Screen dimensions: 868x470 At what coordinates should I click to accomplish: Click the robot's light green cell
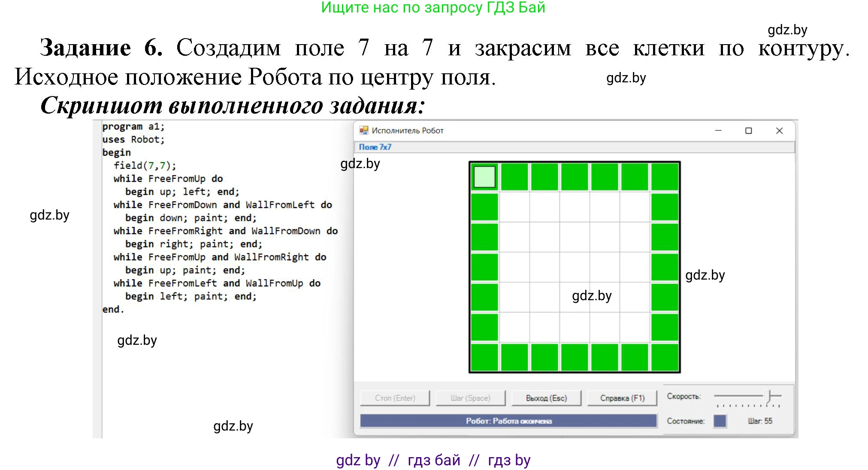[484, 177]
